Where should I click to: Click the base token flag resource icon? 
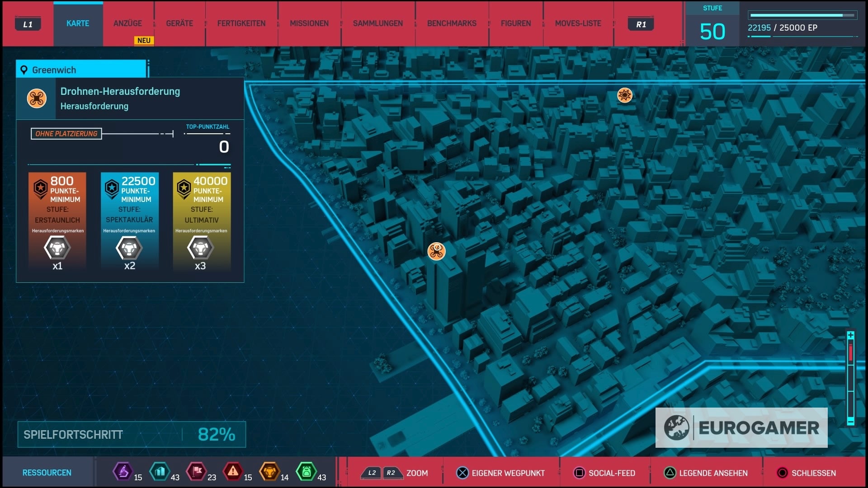[196, 472]
